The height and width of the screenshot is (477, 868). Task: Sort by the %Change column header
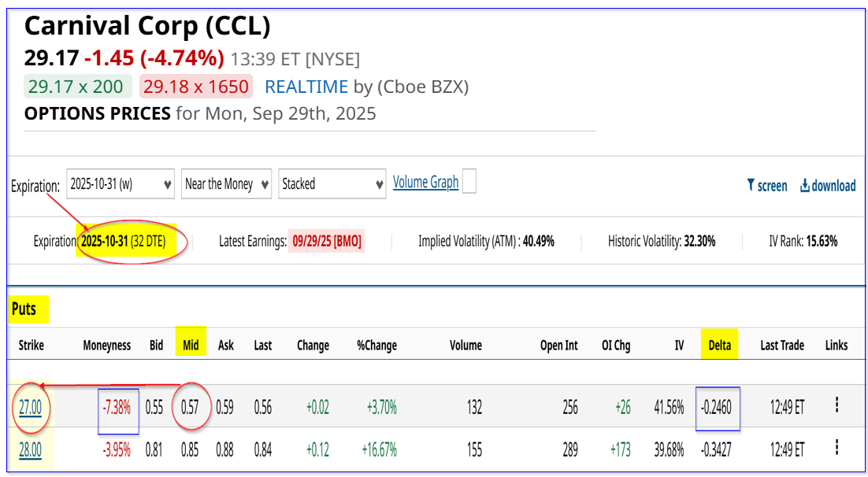pos(377,346)
